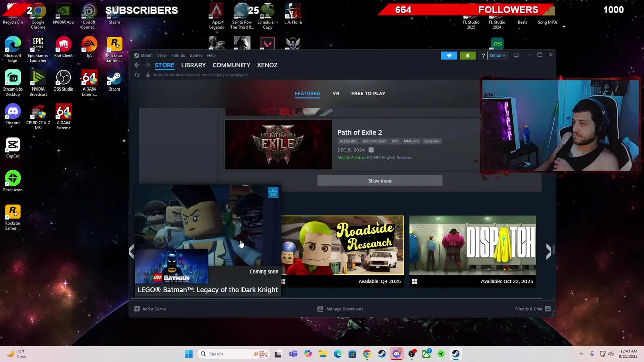
Task: Open the Roadside Research game card
Action: pos(342,251)
